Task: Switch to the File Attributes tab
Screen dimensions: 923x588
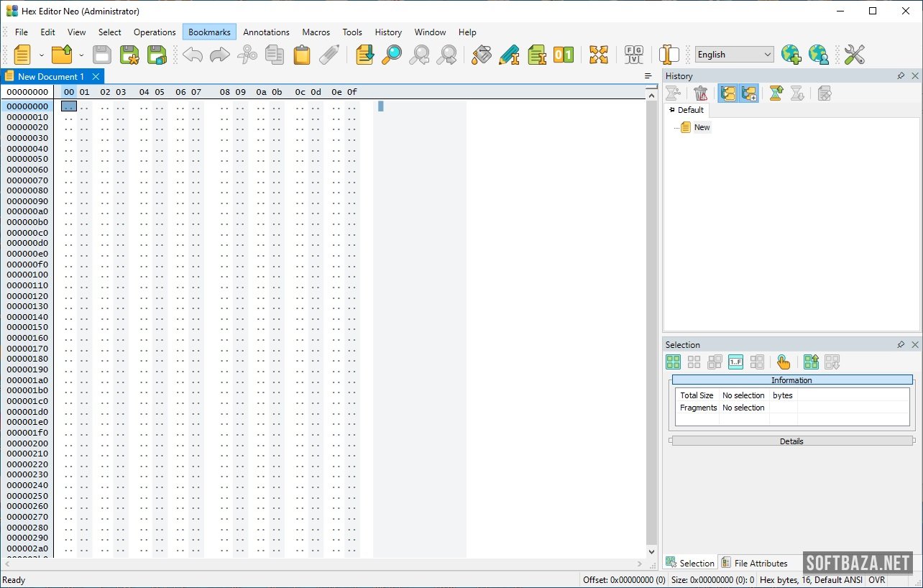Action: pos(755,564)
